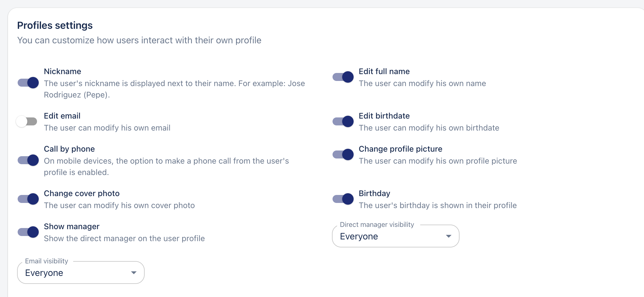644x297 pixels.
Task: Click the Profiles settings heading
Action: coord(55,25)
